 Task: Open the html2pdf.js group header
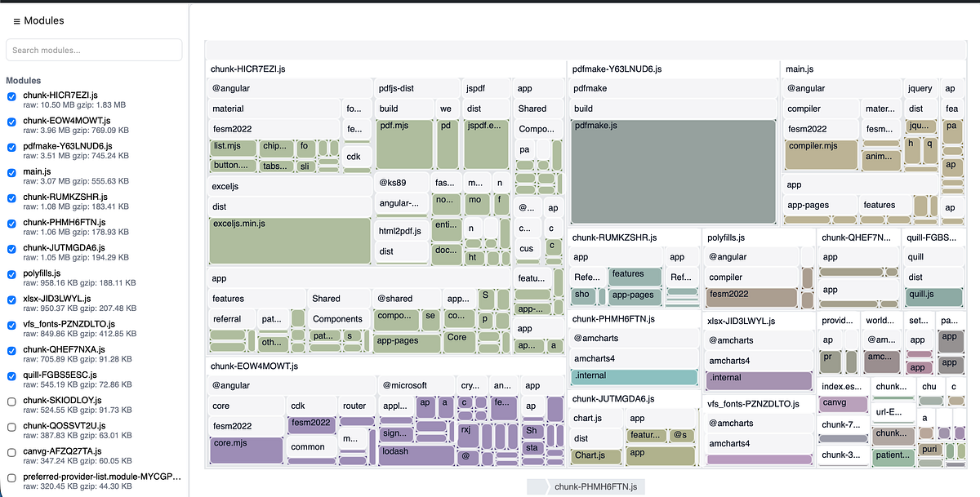click(x=403, y=231)
